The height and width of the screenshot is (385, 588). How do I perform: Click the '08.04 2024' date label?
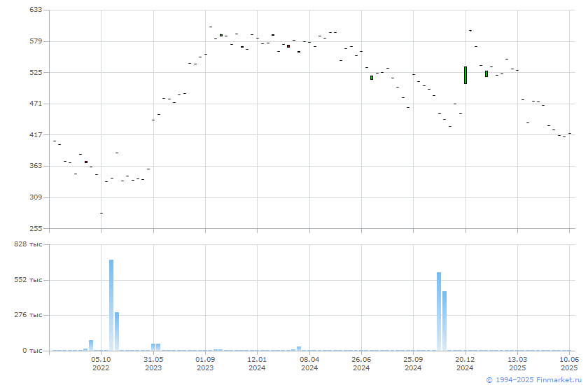309,363
